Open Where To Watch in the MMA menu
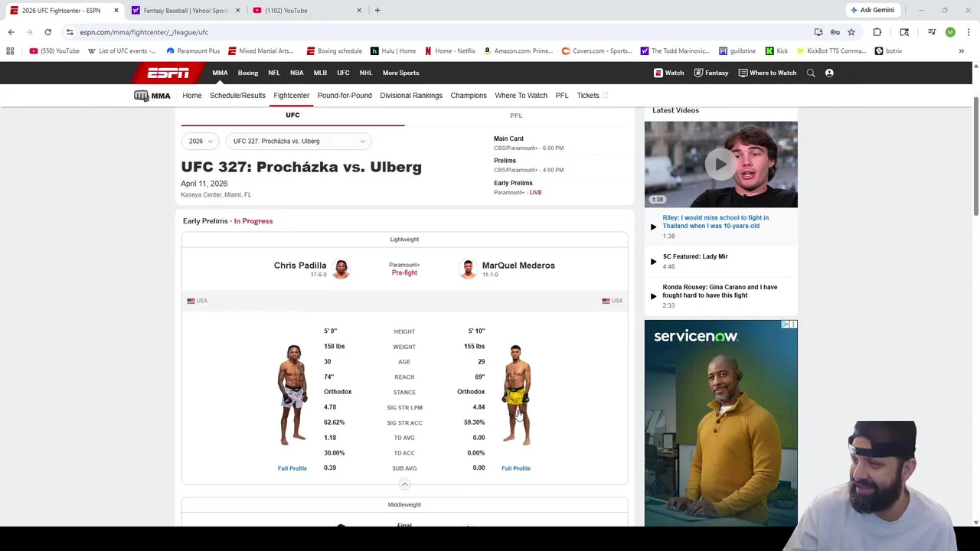980x551 pixels. click(521, 96)
